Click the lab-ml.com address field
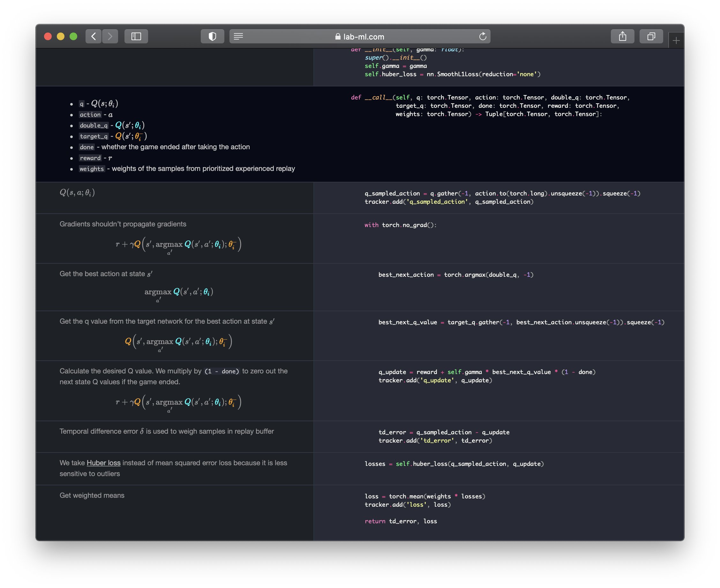Image resolution: width=720 pixels, height=588 pixels. point(364,37)
